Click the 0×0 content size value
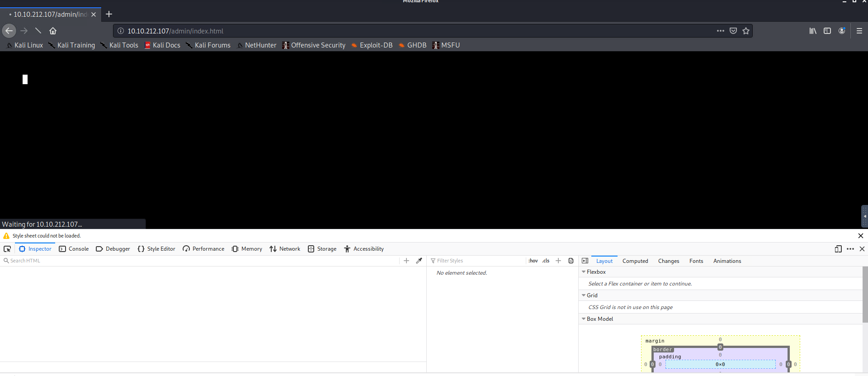Image resolution: width=868 pixels, height=376 pixels. pos(720,364)
